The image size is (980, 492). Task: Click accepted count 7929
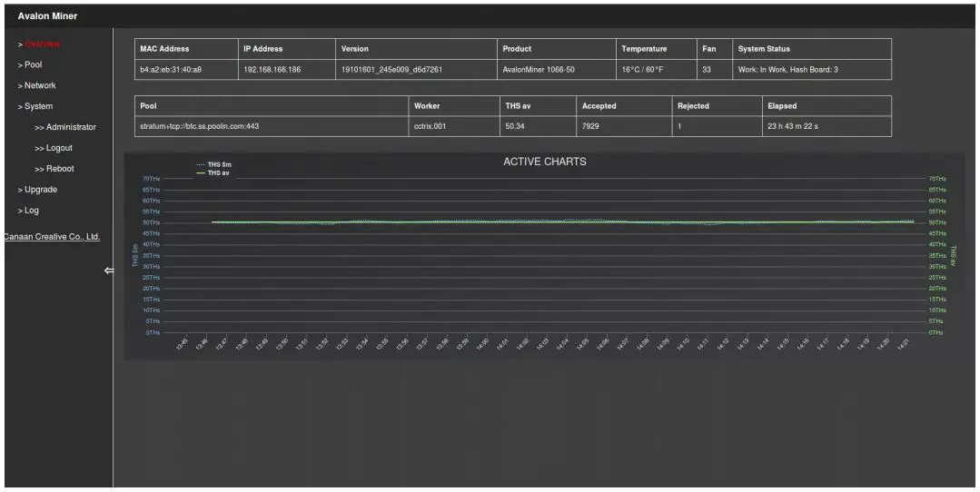click(x=590, y=126)
